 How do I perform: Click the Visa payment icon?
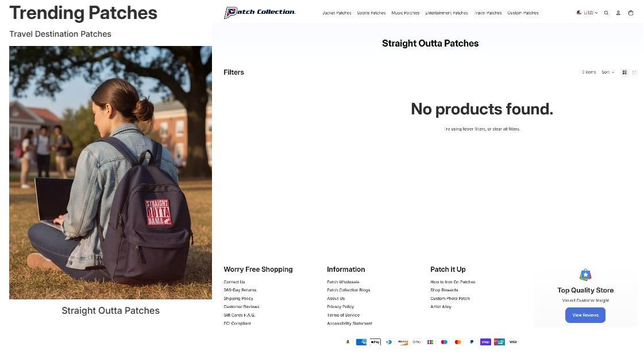tap(513, 342)
